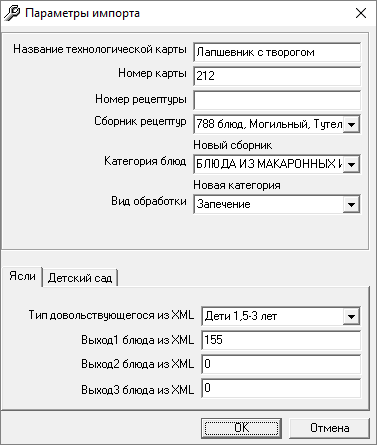377x445 pixels.
Task: Click the Выход2 блюда из XML field
Action: pyautogui.click(x=281, y=364)
